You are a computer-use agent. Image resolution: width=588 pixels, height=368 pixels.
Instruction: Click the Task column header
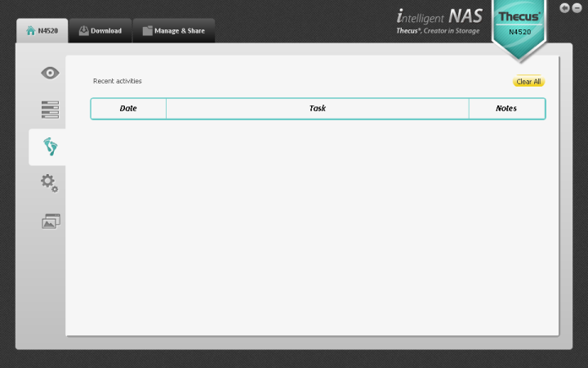tap(317, 109)
